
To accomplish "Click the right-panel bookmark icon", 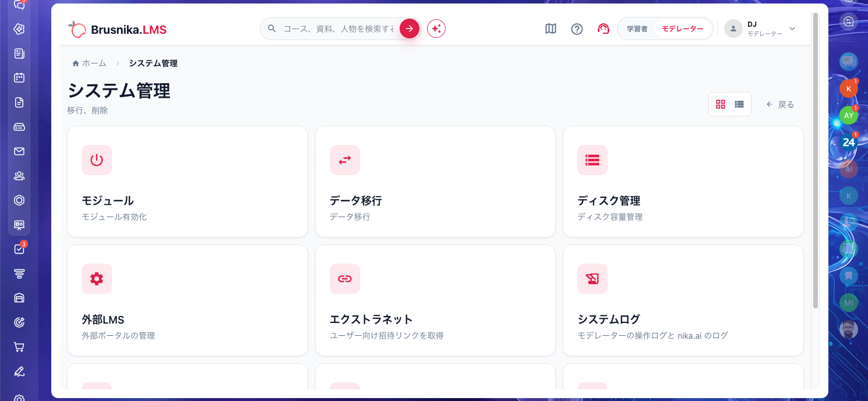I will pyautogui.click(x=849, y=276).
